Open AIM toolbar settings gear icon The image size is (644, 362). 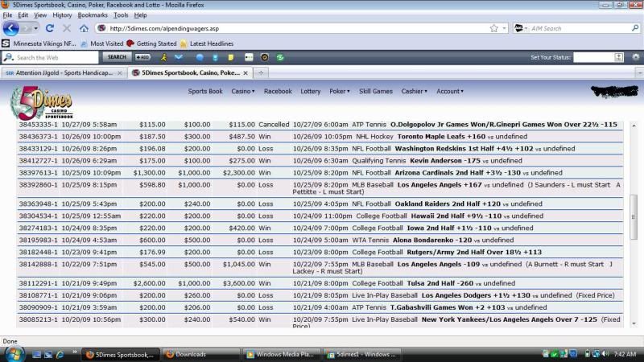[636, 57]
